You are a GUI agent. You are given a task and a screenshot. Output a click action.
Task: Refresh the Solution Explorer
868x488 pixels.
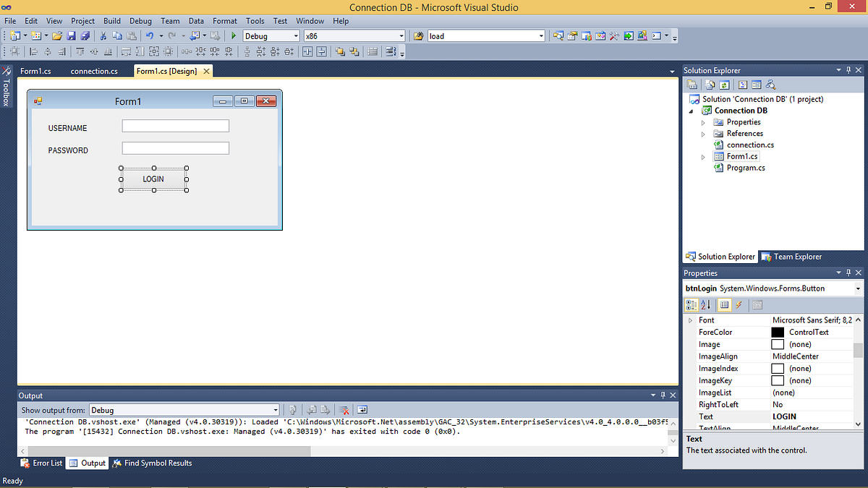724,85
